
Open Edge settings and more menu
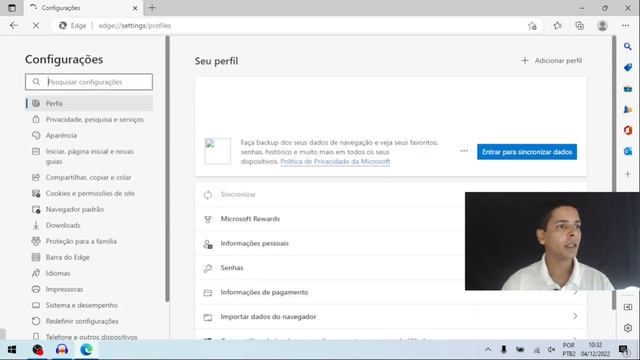point(625,26)
